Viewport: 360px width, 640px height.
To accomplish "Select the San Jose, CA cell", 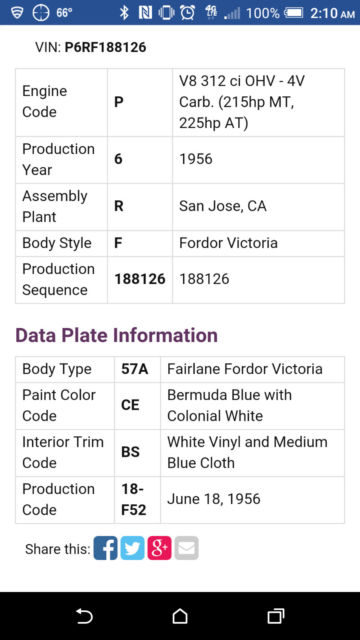I will tap(258, 207).
